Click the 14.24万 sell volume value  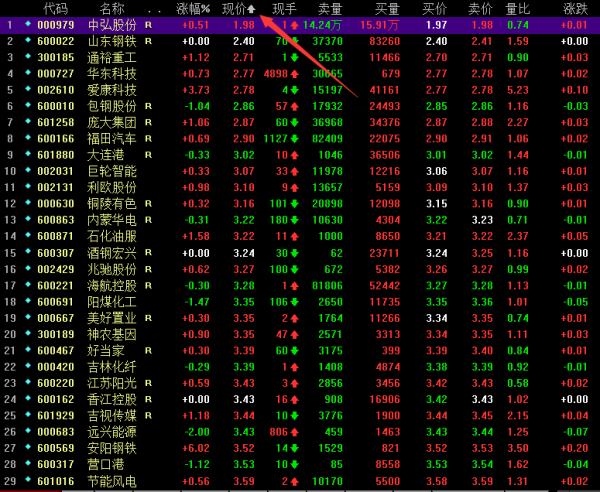tap(322, 25)
